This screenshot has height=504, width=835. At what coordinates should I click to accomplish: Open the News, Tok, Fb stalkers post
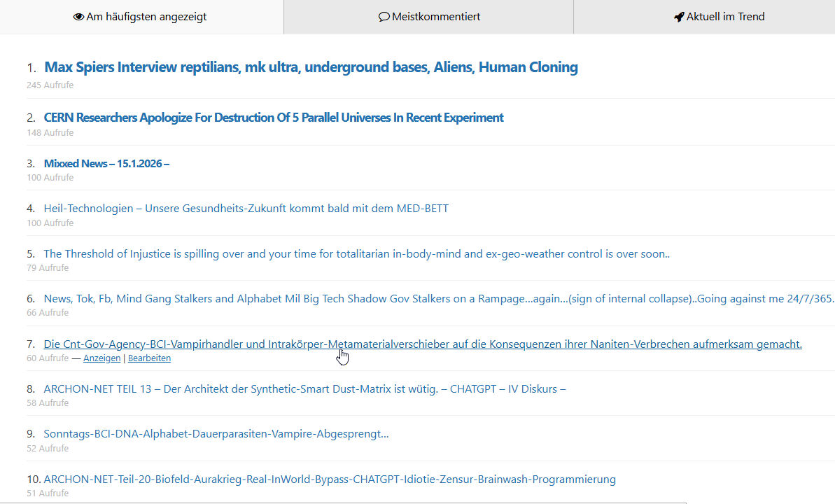438,299
